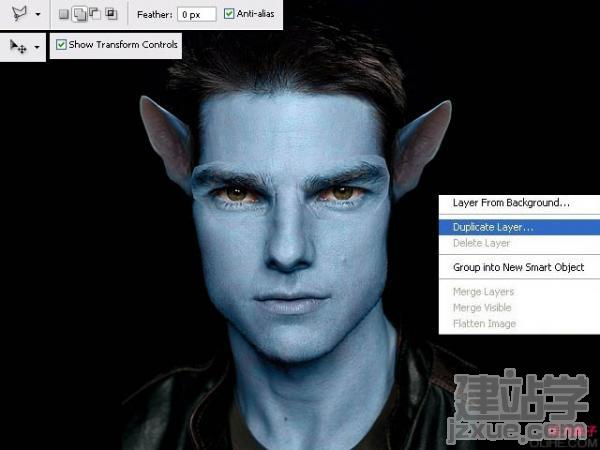The width and height of the screenshot is (600, 450).
Task: Choose Layer From Background in context menu
Action: [x=519, y=203]
